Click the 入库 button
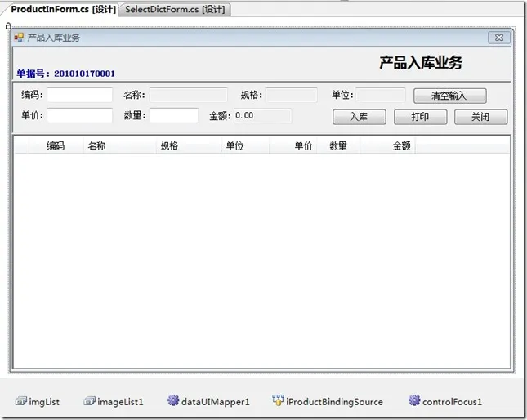The height and width of the screenshot is (420, 527). coord(359,117)
